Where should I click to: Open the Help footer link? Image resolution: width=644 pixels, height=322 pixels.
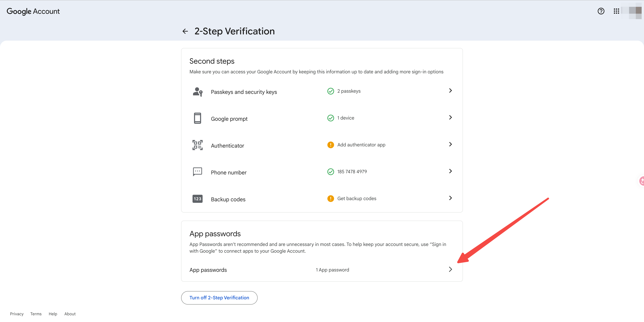point(53,314)
